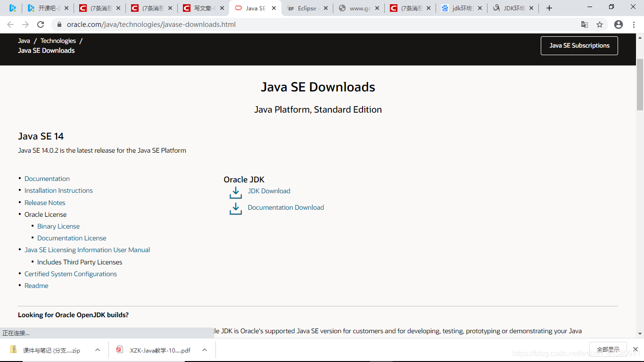
Task: Click the Oracle License list item text
Action: [45, 214]
